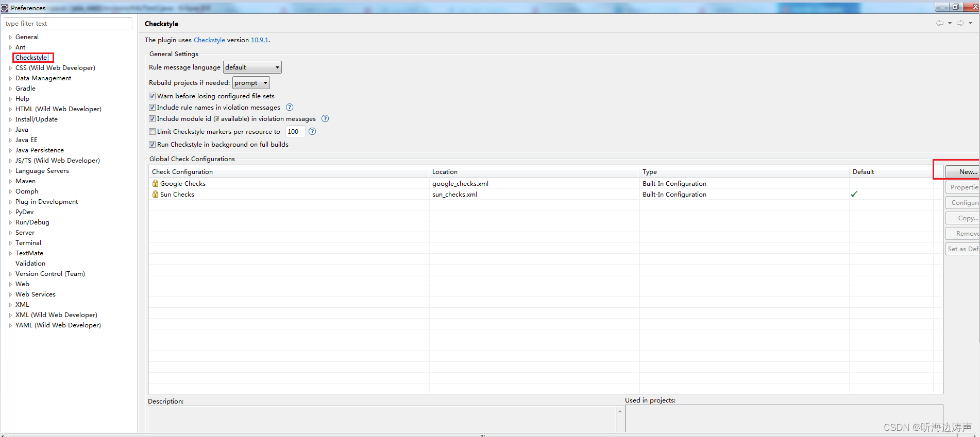Open the 10.9.1 version link

(x=259, y=40)
